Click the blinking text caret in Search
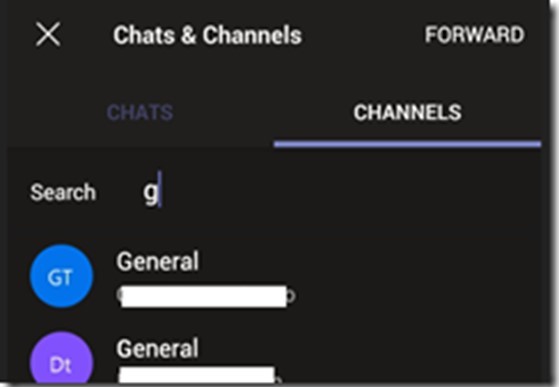This screenshot has width=559, height=387. tap(160, 189)
